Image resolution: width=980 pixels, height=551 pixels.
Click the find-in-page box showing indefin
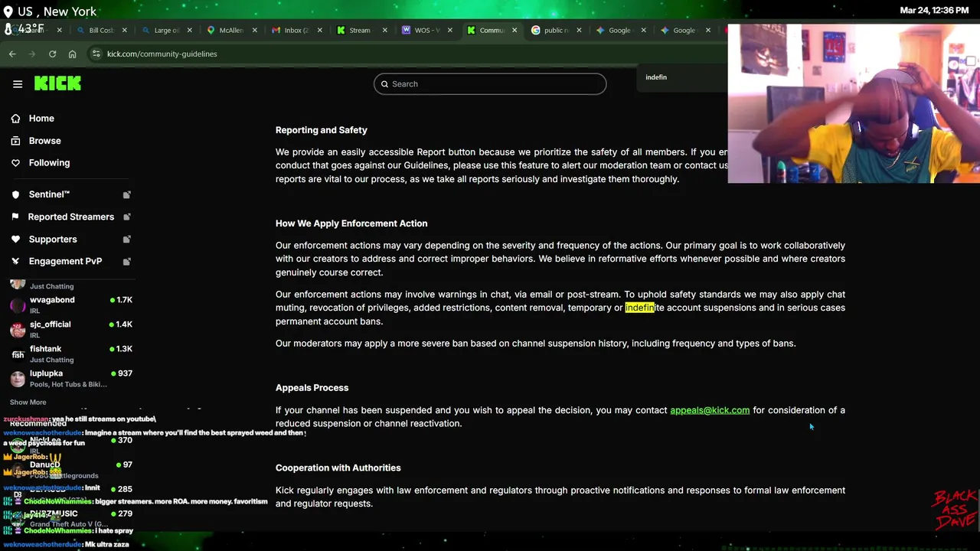click(681, 77)
